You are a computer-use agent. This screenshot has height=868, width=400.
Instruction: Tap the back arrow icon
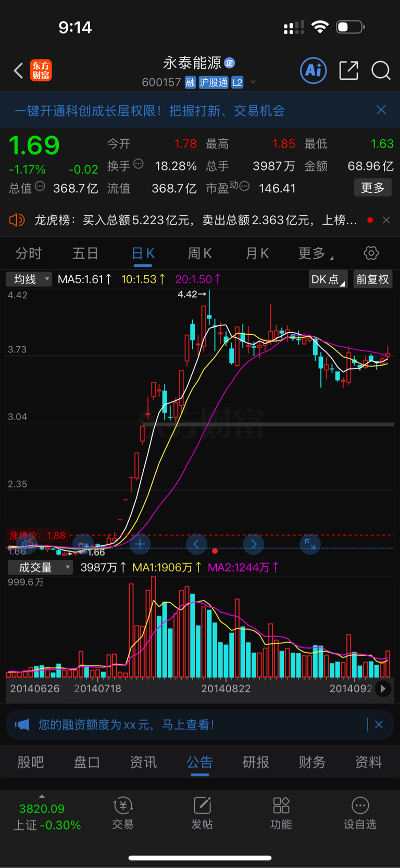[18, 70]
